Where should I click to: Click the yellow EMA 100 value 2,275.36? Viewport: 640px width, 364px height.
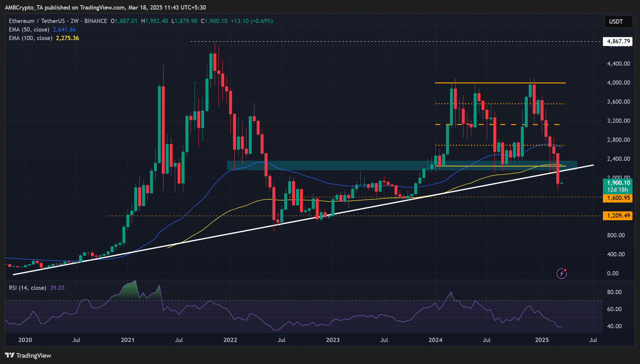(x=67, y=38)
